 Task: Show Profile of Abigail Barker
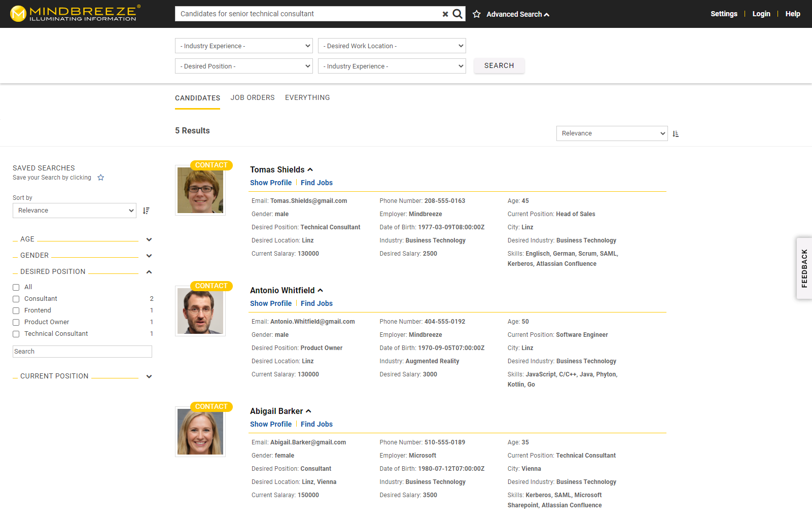pos(271,424)
